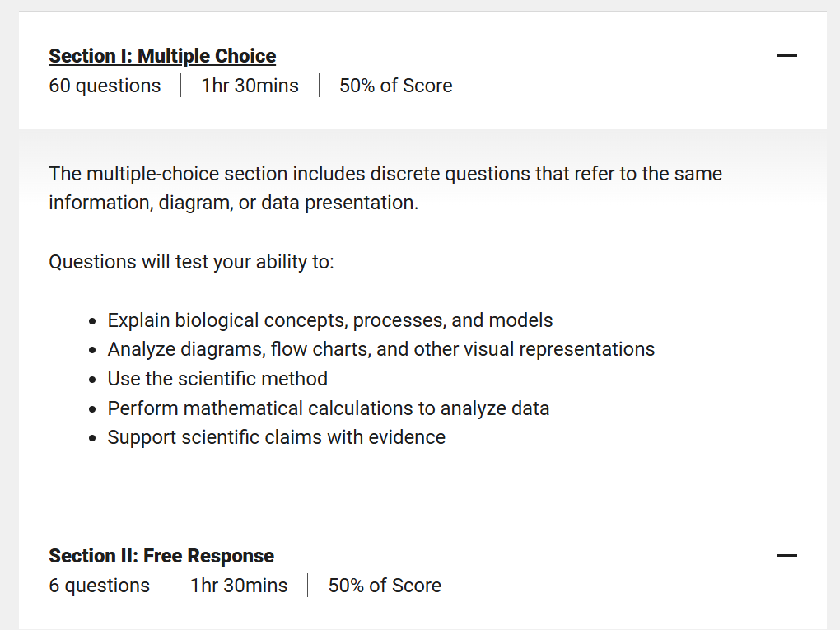Click "1hr 30mins" under Section II

tap(239, 586)
